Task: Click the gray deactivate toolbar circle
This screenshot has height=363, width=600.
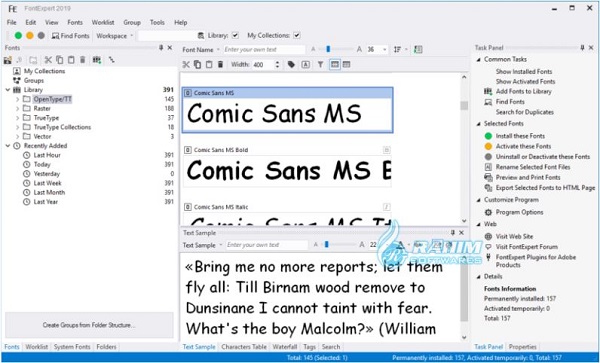Action: (x=41, y=36)
